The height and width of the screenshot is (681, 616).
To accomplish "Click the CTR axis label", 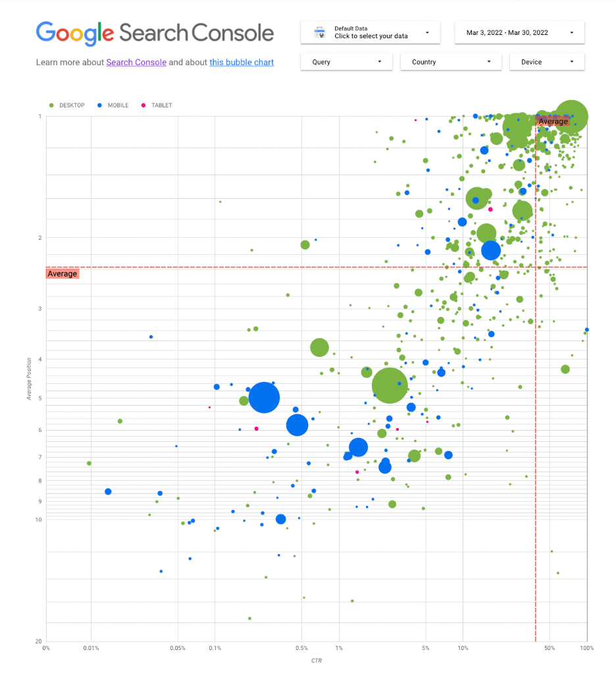I will 316,660.
